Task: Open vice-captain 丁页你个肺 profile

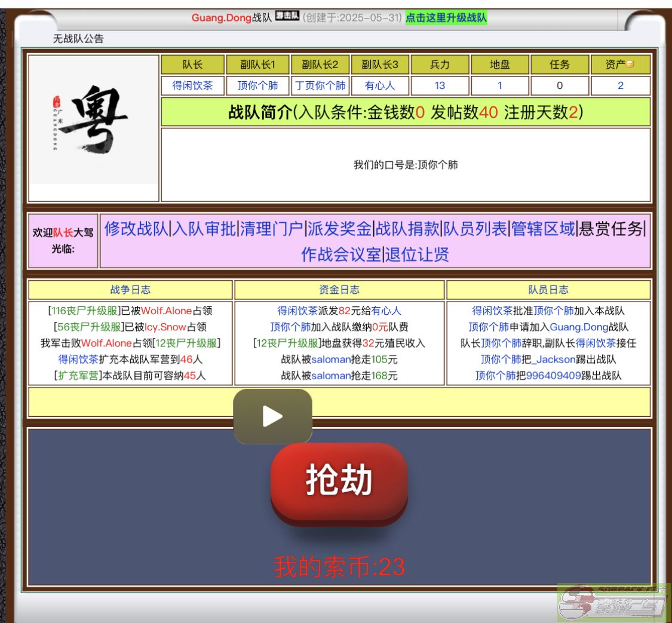Action: [321, 85]
